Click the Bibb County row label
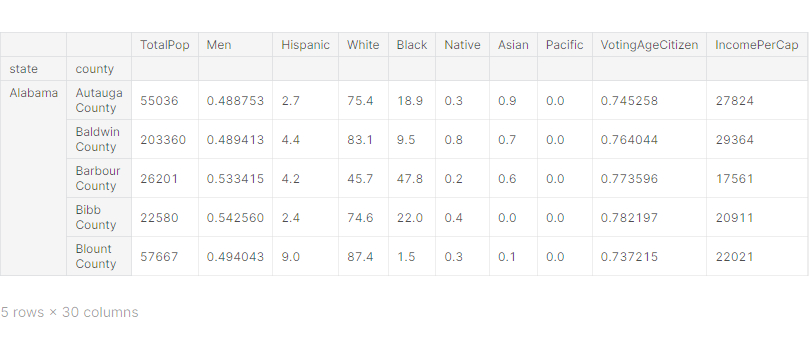This screenshot has height=364, width=810. pyautogui.click(x=99, y=217)
